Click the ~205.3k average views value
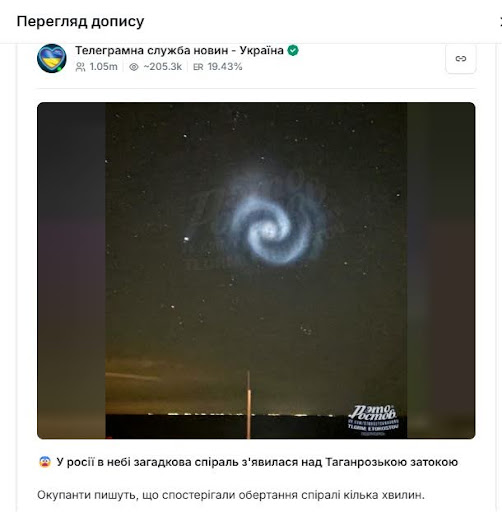Screen dimensions: 502x512 pos(163,67)
